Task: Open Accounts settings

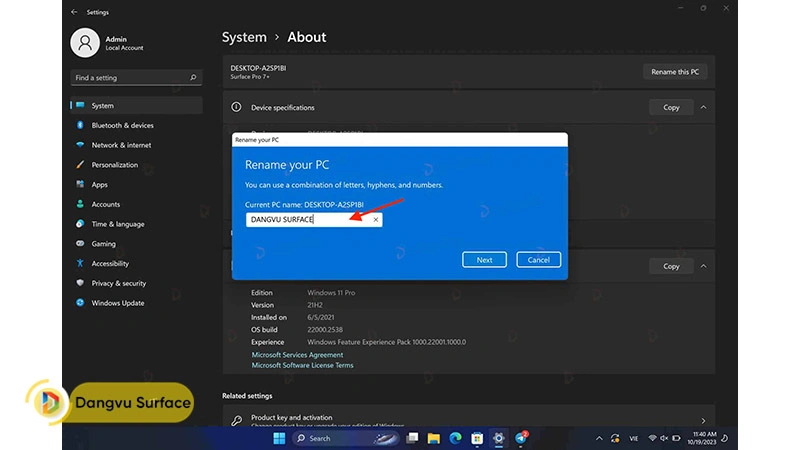Action: pos(136,204)
